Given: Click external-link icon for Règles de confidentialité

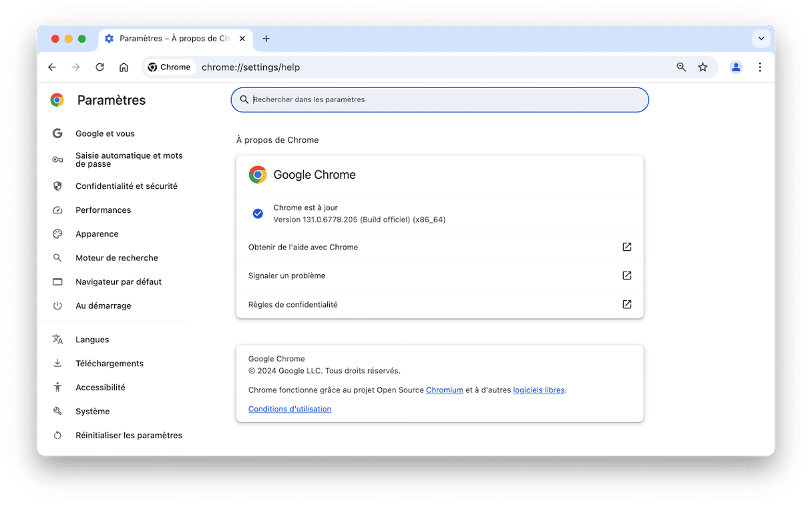Looking at the screenshot, I should click(x=627, y=304).
